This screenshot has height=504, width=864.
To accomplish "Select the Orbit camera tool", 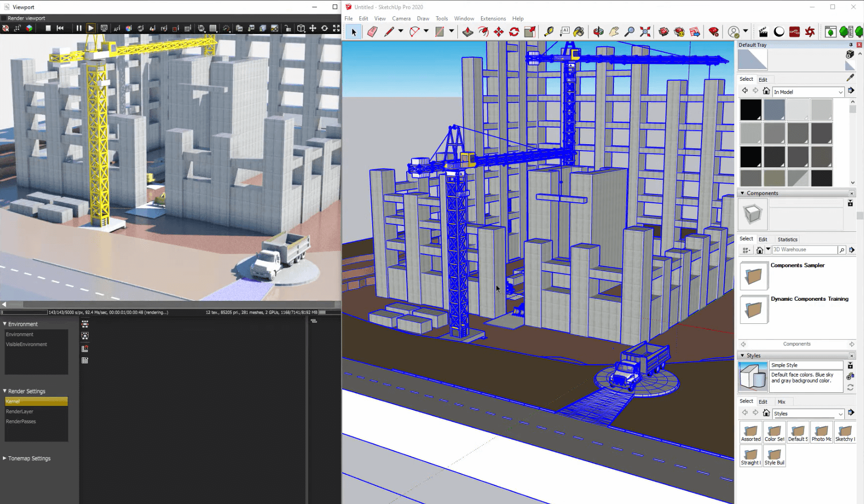I will 598,32.
